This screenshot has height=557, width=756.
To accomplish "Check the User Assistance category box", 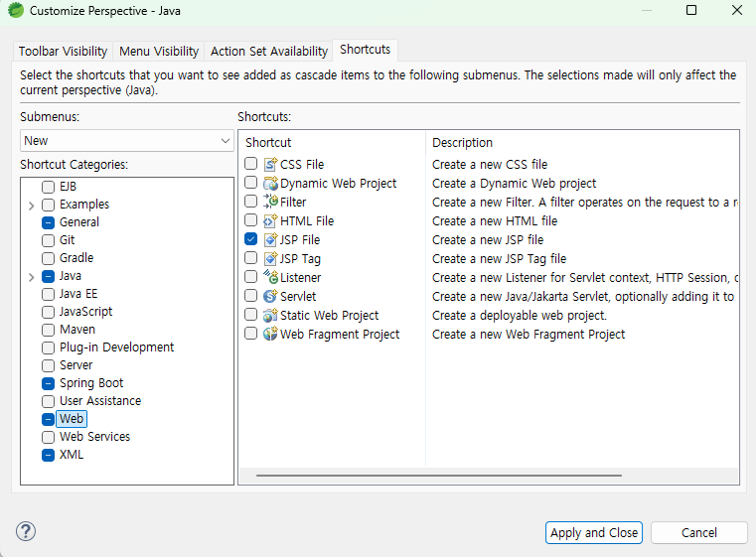I will [49, 401].
